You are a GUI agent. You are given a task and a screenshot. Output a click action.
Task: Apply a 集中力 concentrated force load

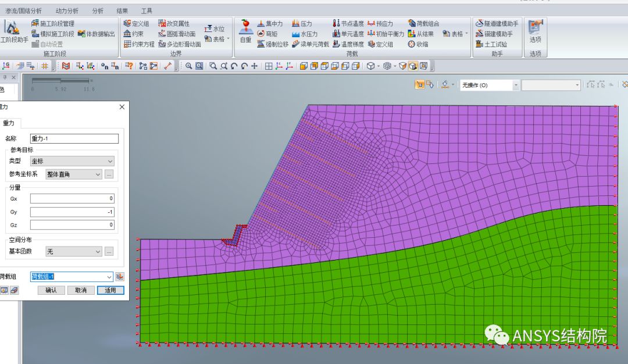[270, 24]
